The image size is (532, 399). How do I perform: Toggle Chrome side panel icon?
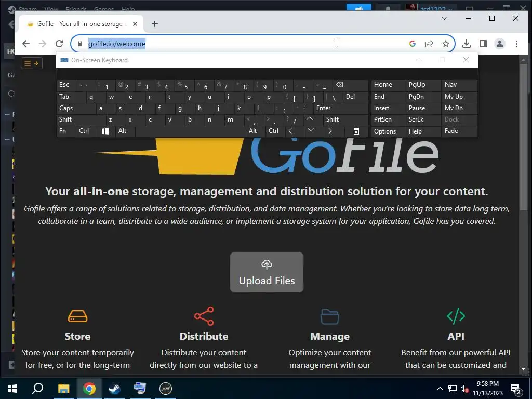pyautogui.click(x=483, y=44)
